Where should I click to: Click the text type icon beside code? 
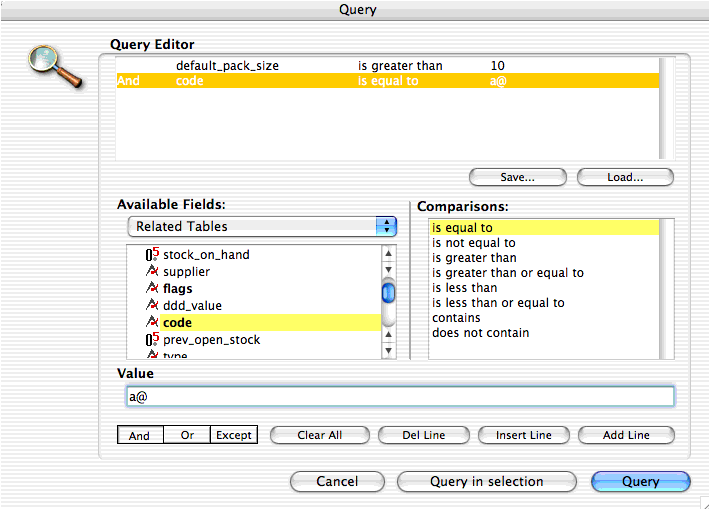[152, 323]
